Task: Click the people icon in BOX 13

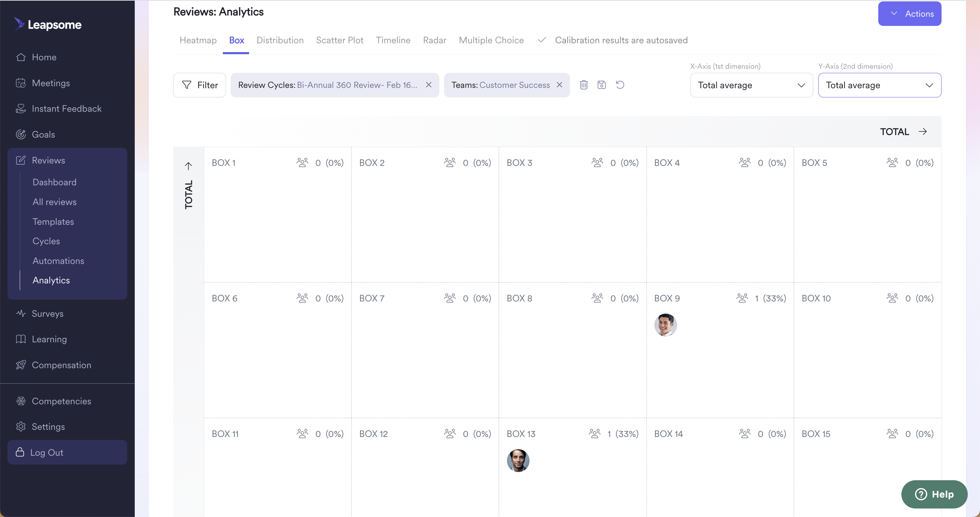Action: click(x=594, y=434)
